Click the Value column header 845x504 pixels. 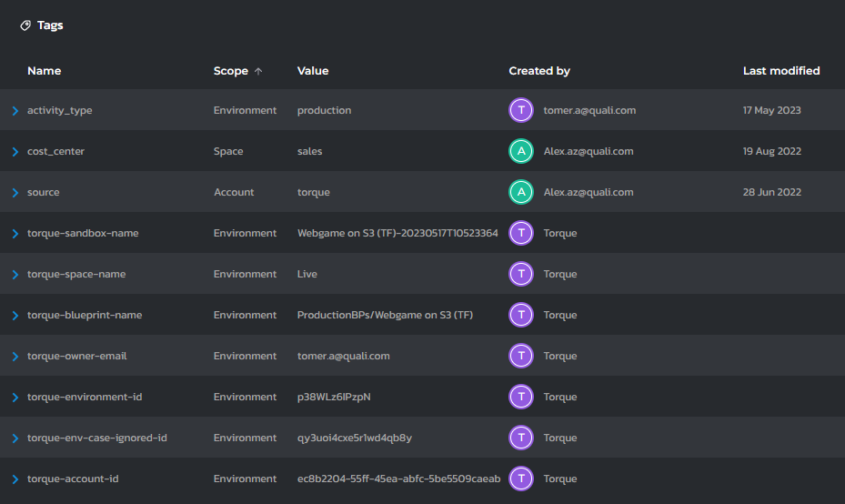point(313,71)
